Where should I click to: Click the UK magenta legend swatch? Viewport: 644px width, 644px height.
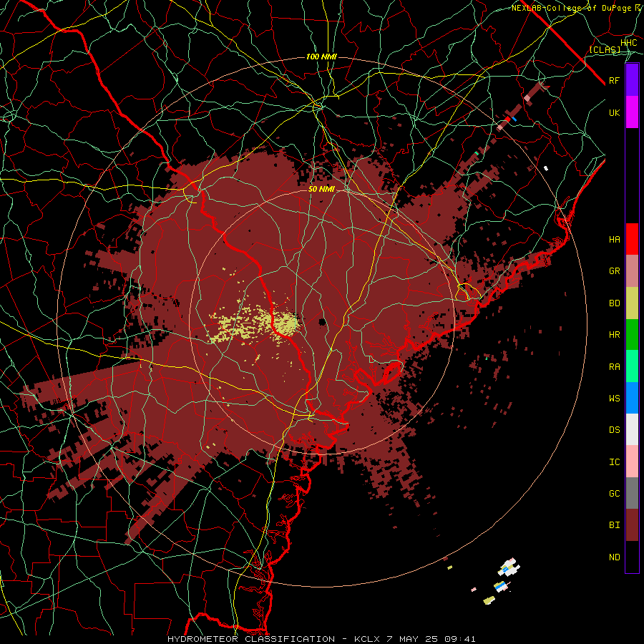tap(632, 112)
